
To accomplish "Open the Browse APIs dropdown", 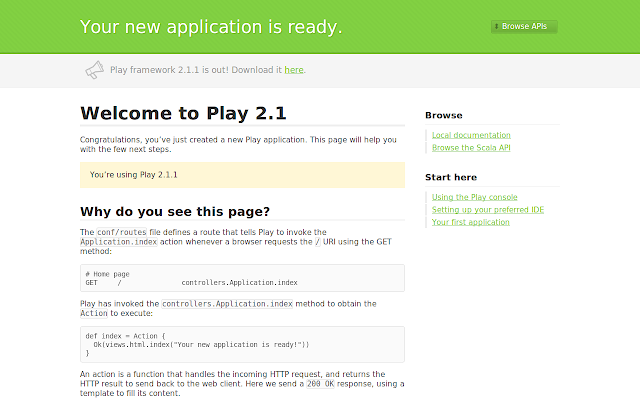I will pyautogui.click(x=524, y=27).
